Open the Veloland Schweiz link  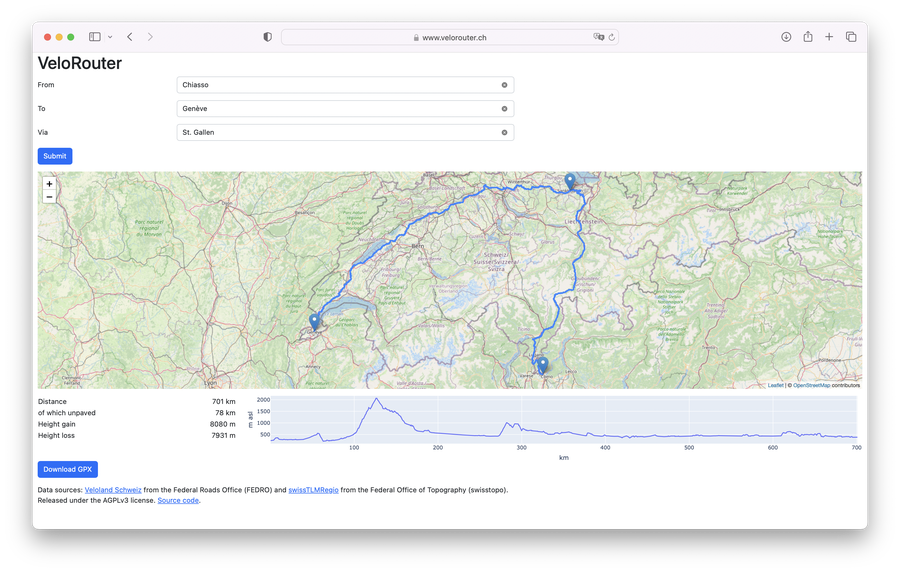pyautogui.click(x=113, y=490)
